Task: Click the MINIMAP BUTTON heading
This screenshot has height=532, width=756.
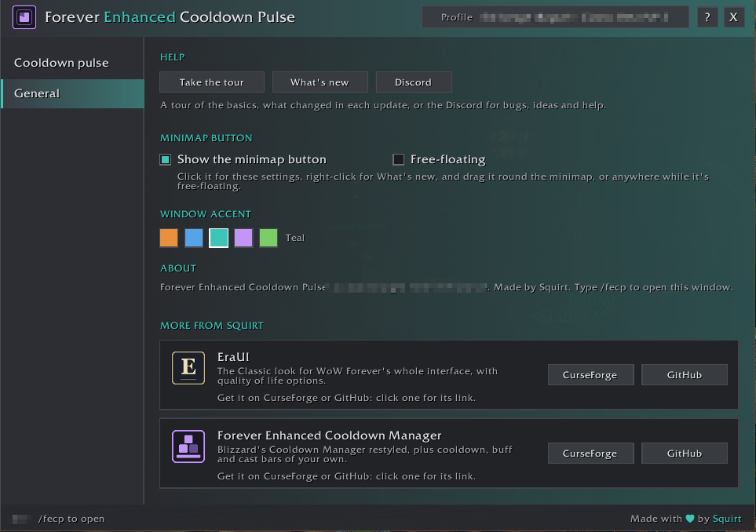Action: click(206, 138)
